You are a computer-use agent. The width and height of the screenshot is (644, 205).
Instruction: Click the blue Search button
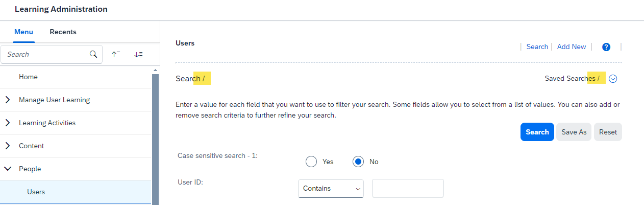pos(537,132)
